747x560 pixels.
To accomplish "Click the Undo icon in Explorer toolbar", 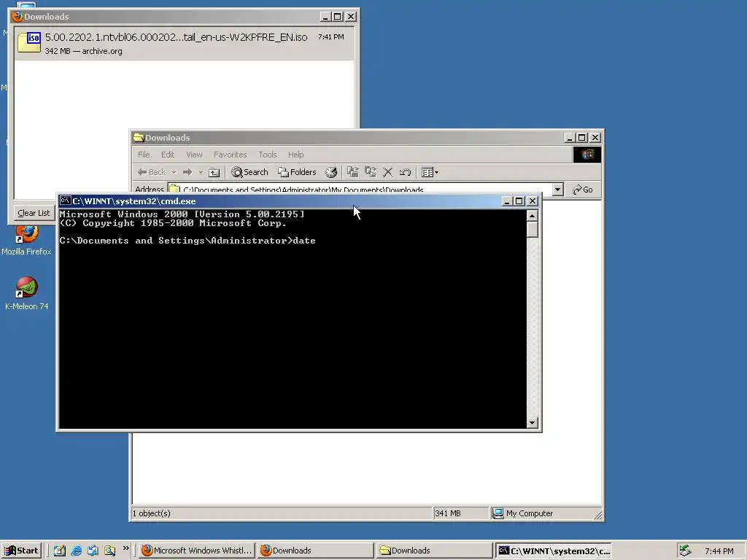I will coord(405,172).
